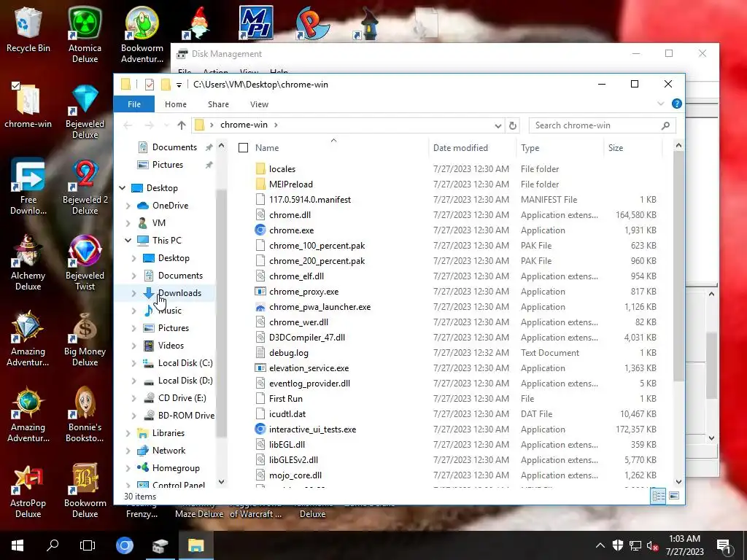Open Task View on the taskbar
Viewport: 747px width, 560px height.
pos(88,545)
